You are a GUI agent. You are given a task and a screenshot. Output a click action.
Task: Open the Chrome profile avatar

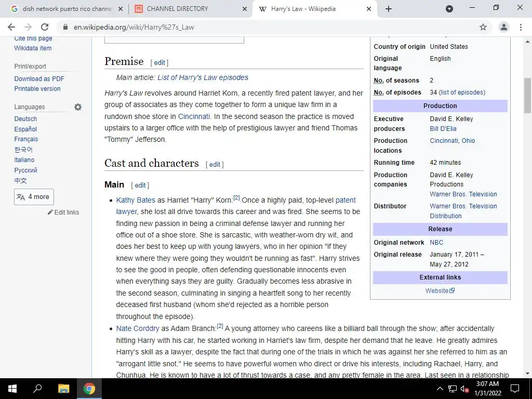[504, 27]
